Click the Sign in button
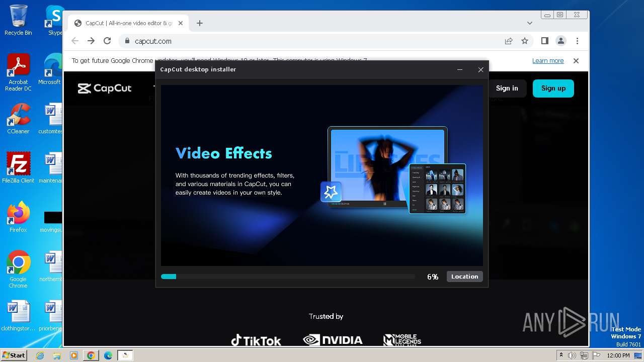The width and height of the screenshot is (644, 362). [x=507, y=88]
